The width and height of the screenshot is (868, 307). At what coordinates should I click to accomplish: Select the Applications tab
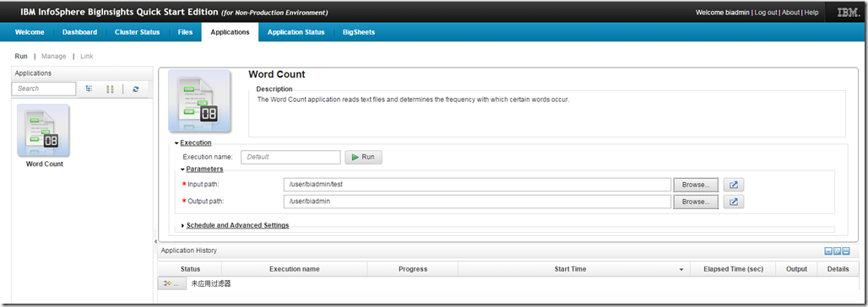click(x=231, y=32)
